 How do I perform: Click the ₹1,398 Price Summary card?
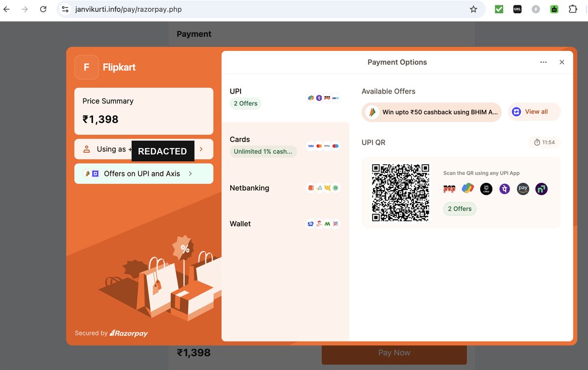[144, 111]
